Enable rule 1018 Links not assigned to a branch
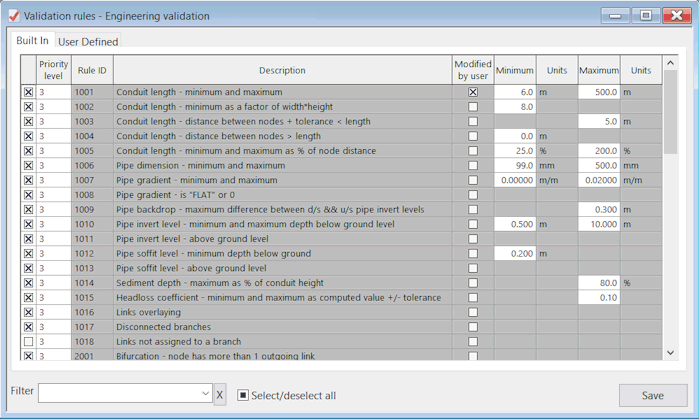Image resolution: width=699 pixels, height=419 pixels. (x=29, y=342)
